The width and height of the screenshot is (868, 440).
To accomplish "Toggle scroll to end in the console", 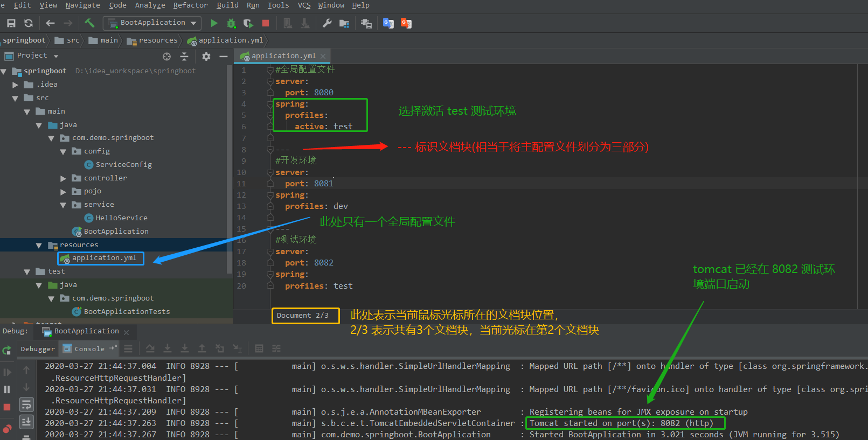I will point(26,422).
